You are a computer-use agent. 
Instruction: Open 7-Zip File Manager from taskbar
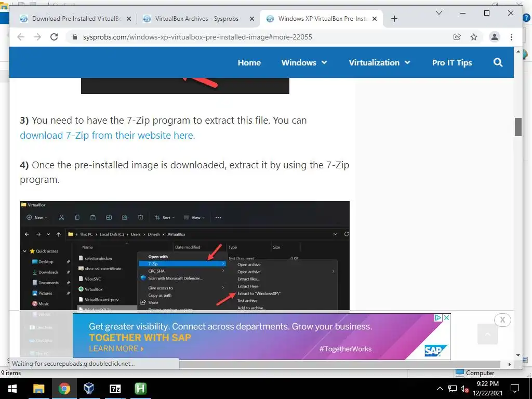[x=115, y=389]
